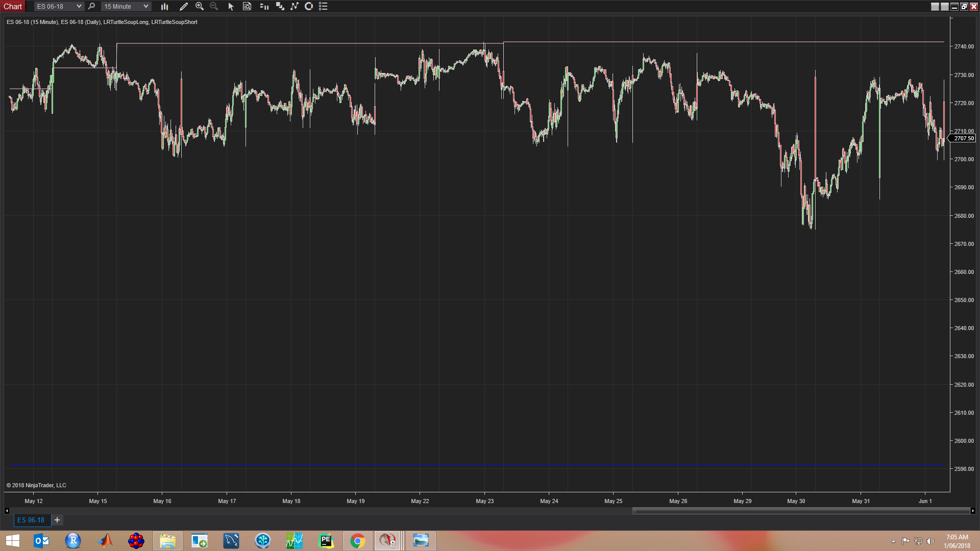The image size is (980, 551).
Task: Expand the ES 06-18 instrument dropdown
Action: [79, 7]
